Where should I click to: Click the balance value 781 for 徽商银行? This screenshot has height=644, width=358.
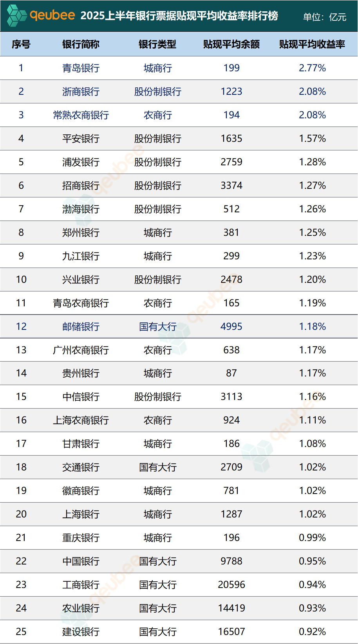(x=231, y=491)
